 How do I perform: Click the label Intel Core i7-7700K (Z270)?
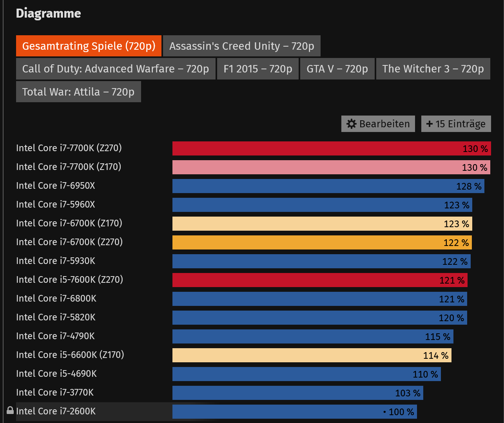pyautogui.click(x=69, y=148)
